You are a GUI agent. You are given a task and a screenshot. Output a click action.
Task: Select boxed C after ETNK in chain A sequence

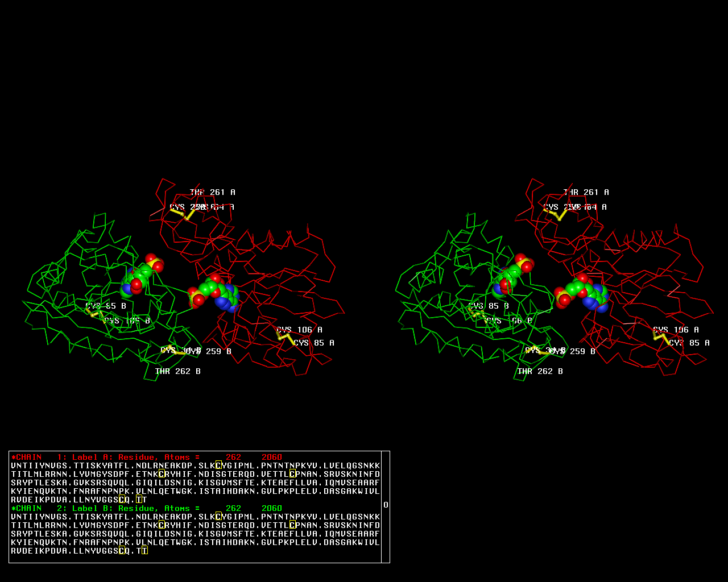(162, 475)
